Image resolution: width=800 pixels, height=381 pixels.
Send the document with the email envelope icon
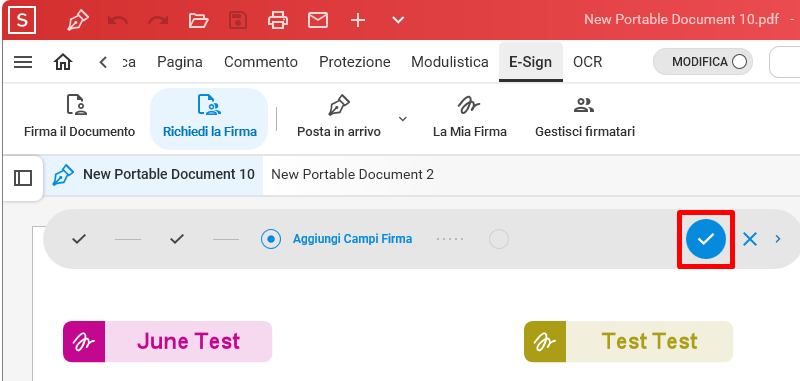pyautogui.click(x=317, y=20)
